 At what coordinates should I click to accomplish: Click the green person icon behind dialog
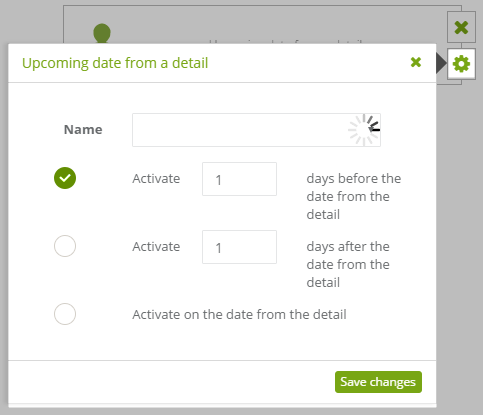click(102, 33)
